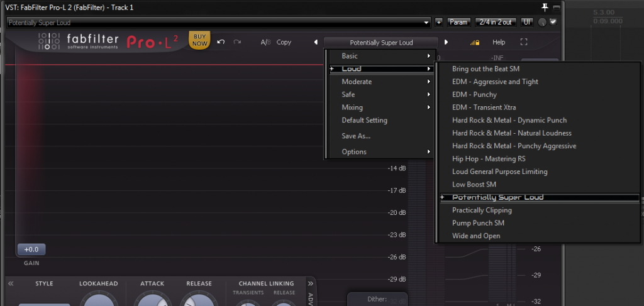The image size is (644, 306).
Task: Select Hard Rock & Metal - Punchy Aggressive
Action: pos(539,146)
